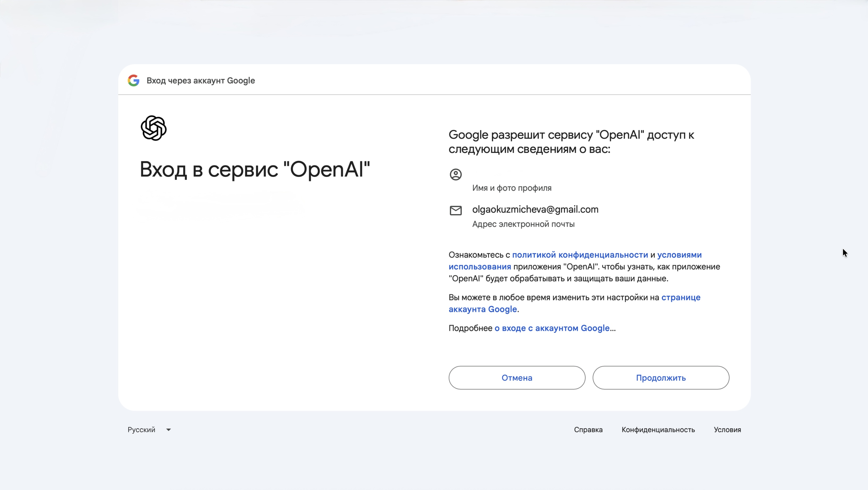This screenshot has width=868, height=490.
Task: Open the Конфиденциальность footer link
Action: tap(658, 430)
